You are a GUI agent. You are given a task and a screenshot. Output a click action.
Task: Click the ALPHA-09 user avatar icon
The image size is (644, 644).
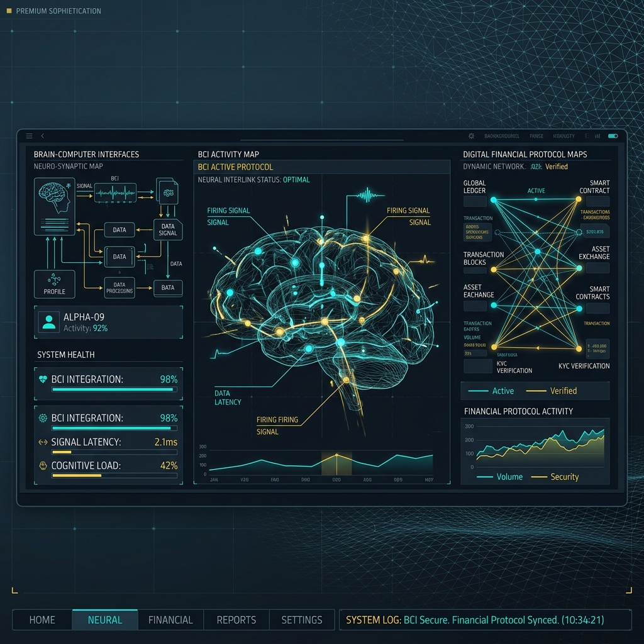[49, 321]
